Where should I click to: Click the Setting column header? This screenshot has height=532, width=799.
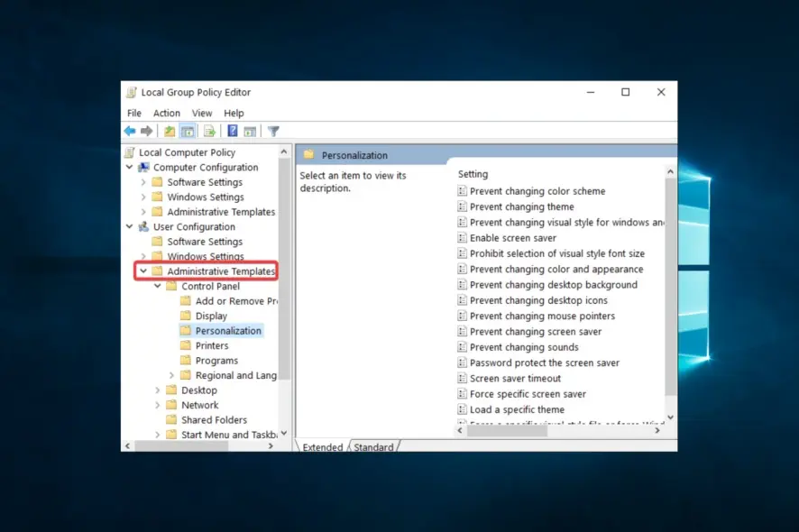(x=473, y=174)
